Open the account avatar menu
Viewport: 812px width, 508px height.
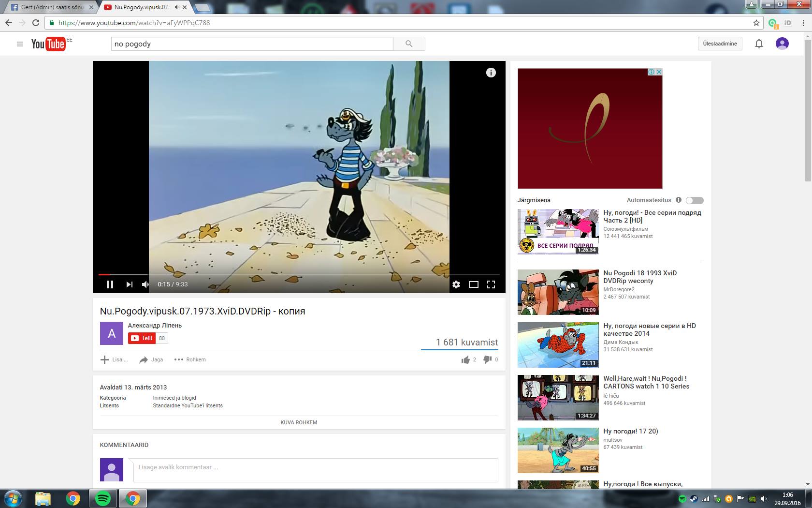point(782,44)
